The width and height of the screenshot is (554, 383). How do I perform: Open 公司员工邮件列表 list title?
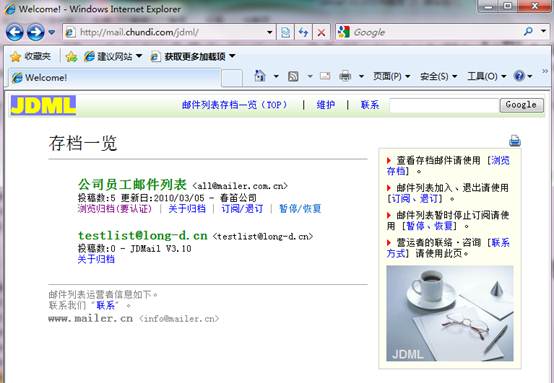coord(132,184)
